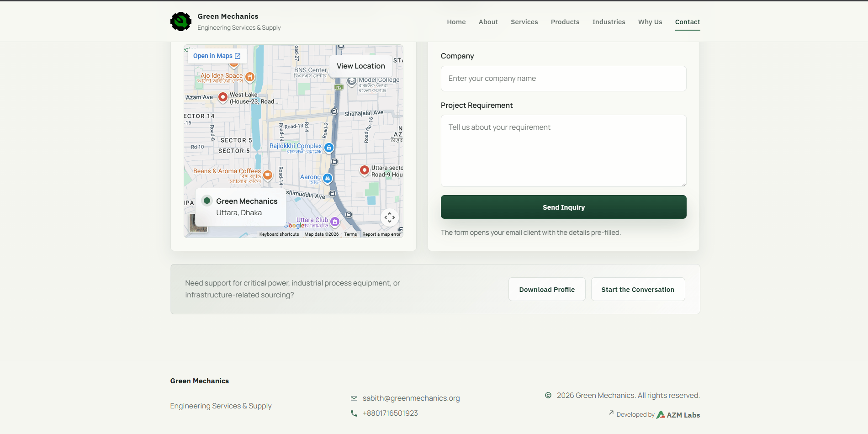Click the Uttara sector Road-9 red pin
Image resolution: width=868 pixels, height=434 pixels.
tap(364, 170)
